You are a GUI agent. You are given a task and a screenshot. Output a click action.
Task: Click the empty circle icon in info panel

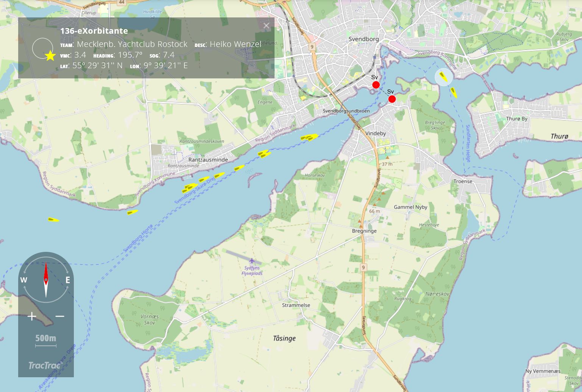click(x=42, y=48)
